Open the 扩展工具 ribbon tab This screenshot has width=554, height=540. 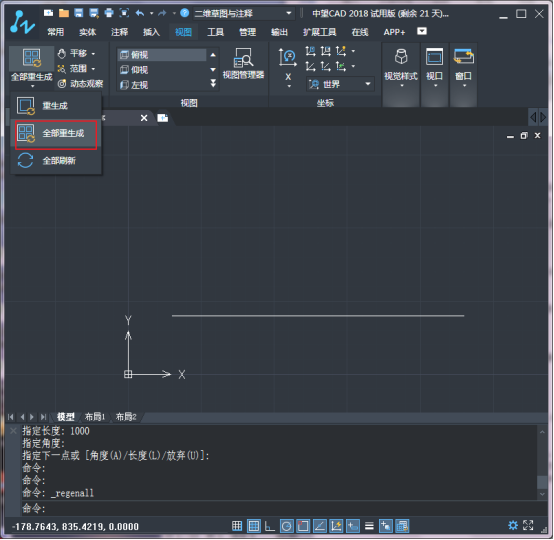click(x=319, y=32)
